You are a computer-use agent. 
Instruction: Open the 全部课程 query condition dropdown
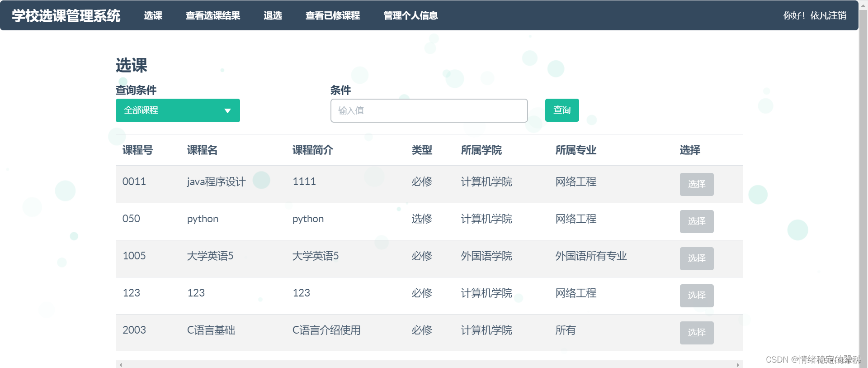pos(178,110)
